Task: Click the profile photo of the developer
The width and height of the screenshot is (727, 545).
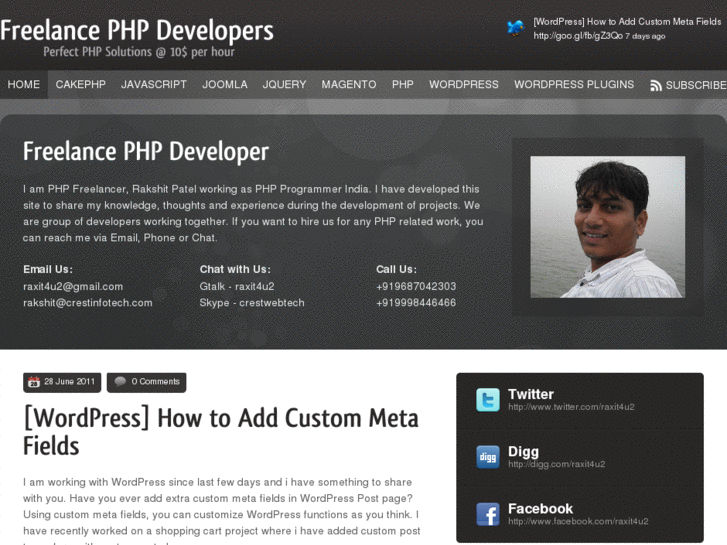Action: point(607,227)
